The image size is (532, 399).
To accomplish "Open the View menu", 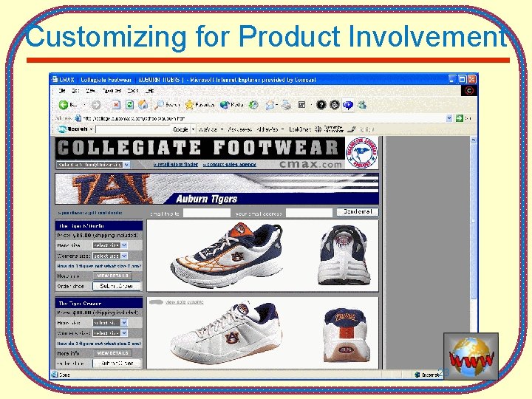I will pos(90,91).
